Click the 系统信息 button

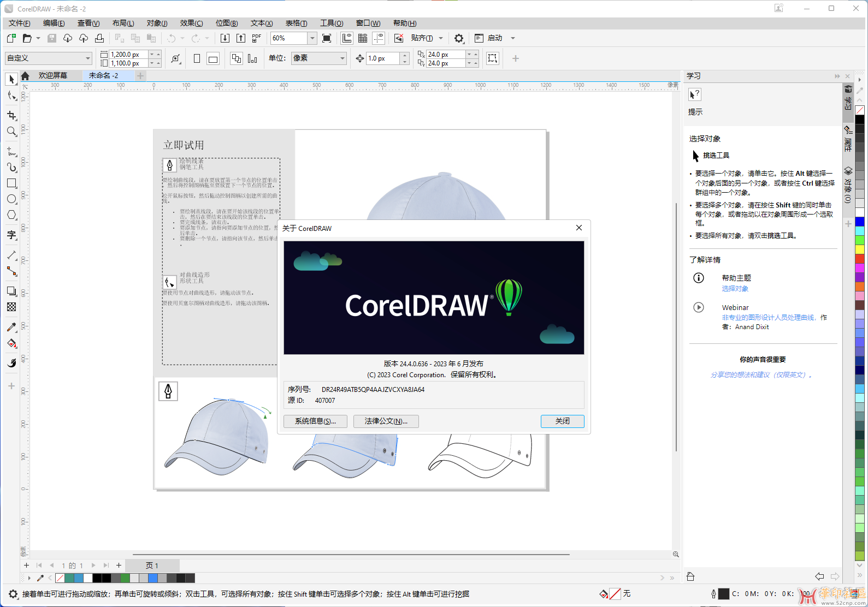tap(315, 421)
